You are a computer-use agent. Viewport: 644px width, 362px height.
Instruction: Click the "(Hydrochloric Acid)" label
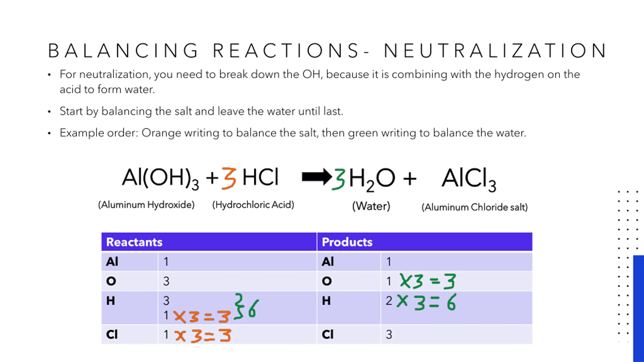[x=253, y=205]
